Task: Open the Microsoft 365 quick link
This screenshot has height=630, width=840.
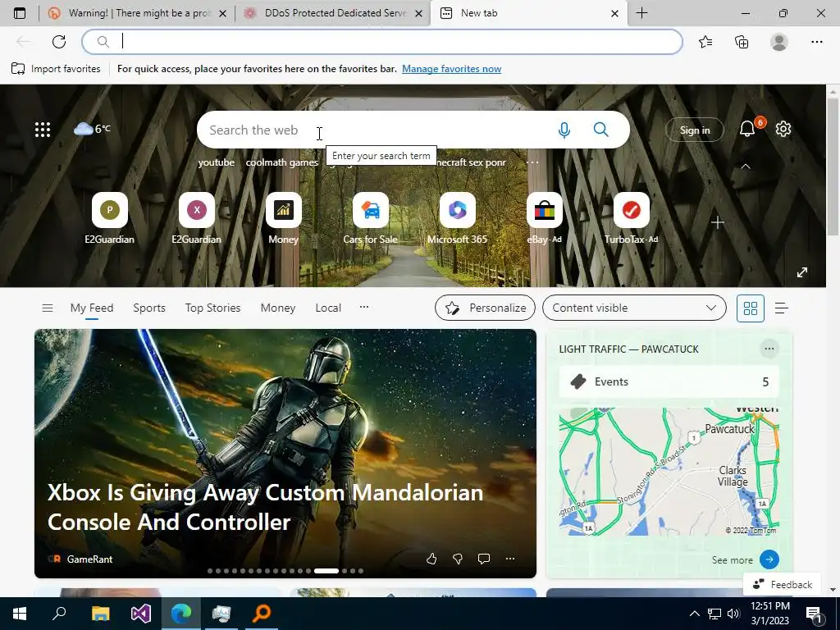Action: [x=457, y=218]
